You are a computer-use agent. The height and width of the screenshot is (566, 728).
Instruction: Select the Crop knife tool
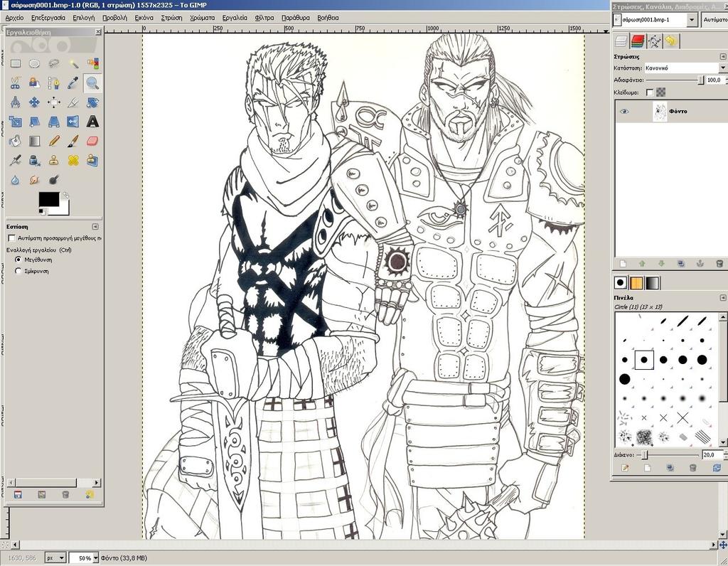pyautogui.click(x=73, y=102)
